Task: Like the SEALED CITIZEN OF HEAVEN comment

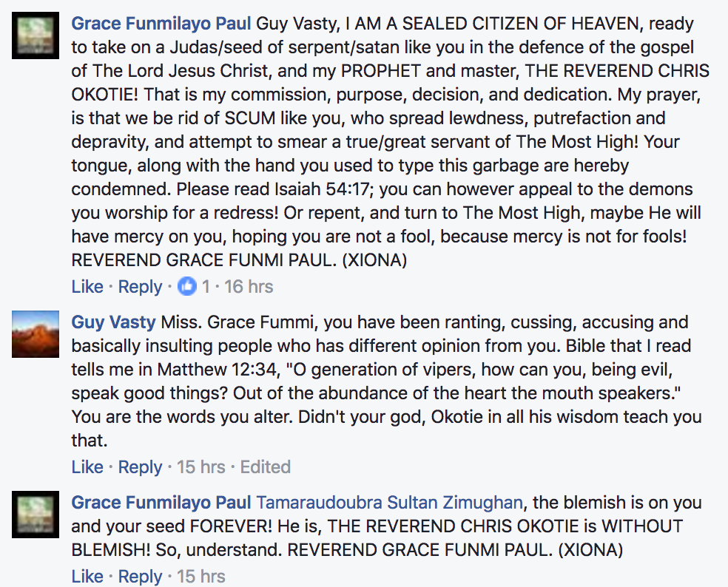Action: click(87, 287)
